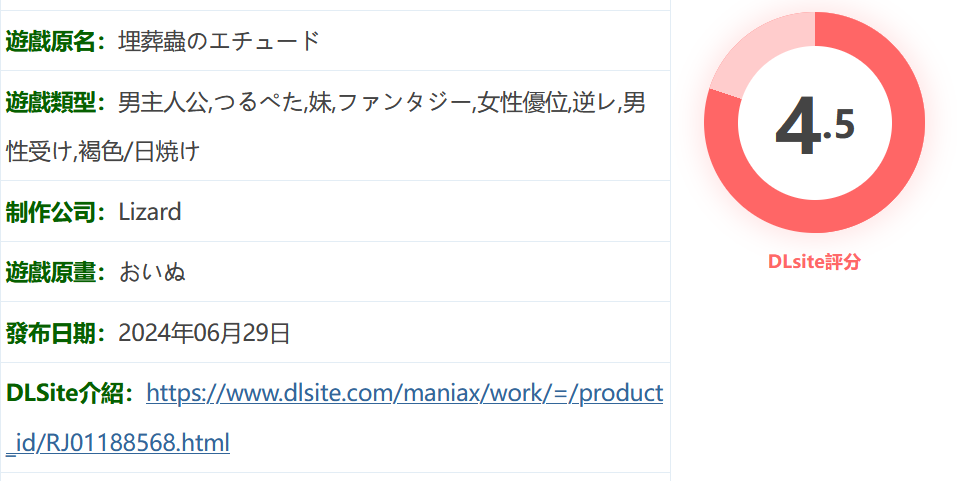Click the release date 2024年06月29日
The width and height of the screenshot is (957, 481).
204,333
